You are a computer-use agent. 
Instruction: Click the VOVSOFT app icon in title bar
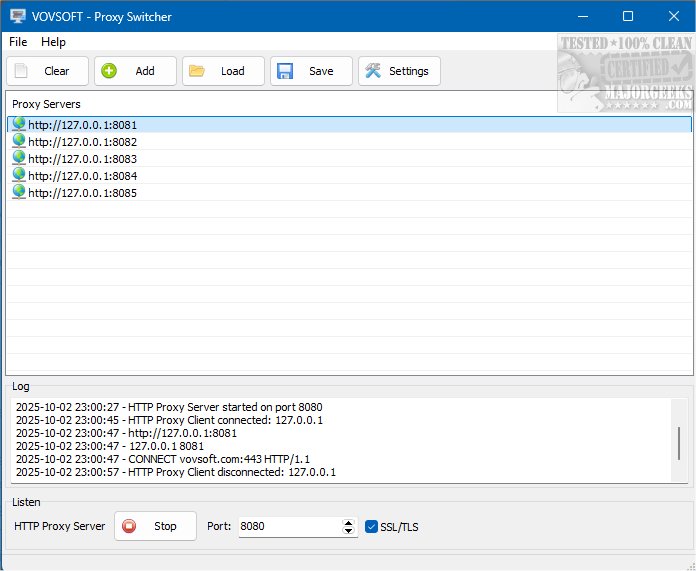18,16
